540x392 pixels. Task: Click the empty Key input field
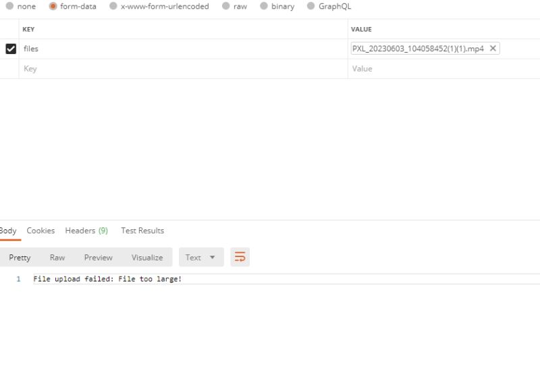(x=101, y=68)
